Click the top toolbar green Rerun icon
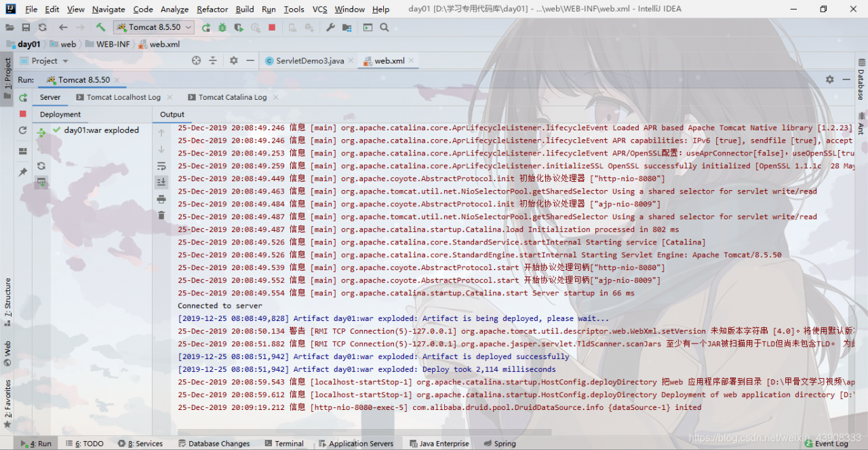This screenshot has width=868, height=450. click(206, 27)
